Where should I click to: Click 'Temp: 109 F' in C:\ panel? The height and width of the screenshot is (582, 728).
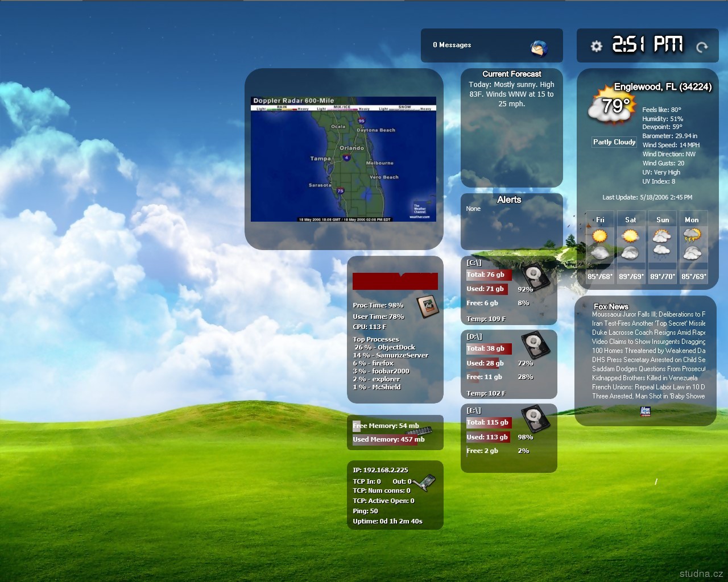click(486, 319)
